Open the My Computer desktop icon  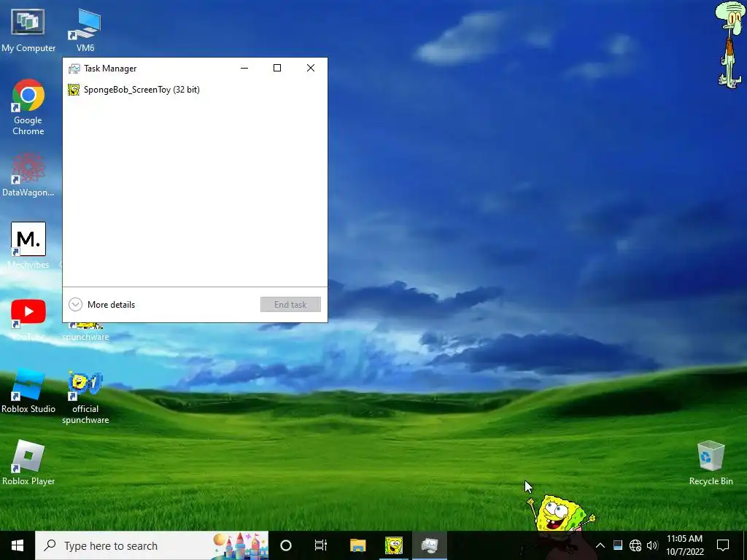28,31
